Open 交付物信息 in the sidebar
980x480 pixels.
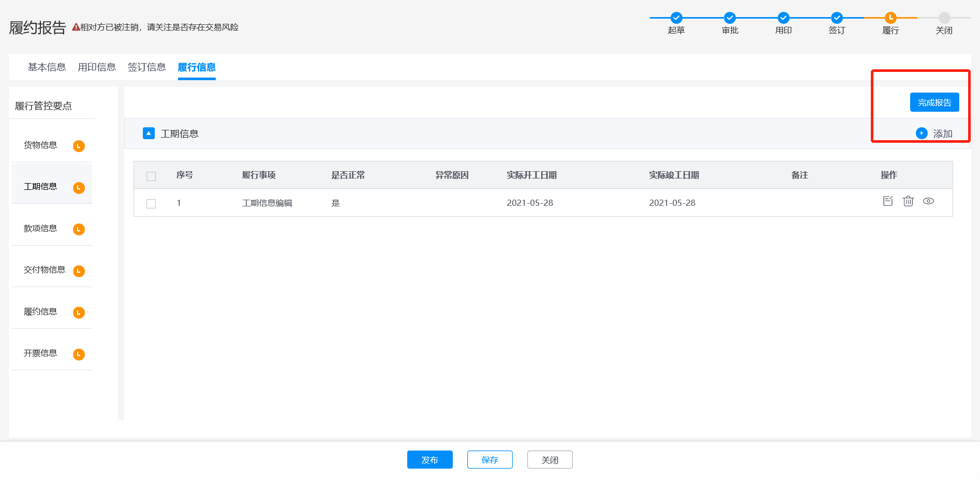pos(44,270)
